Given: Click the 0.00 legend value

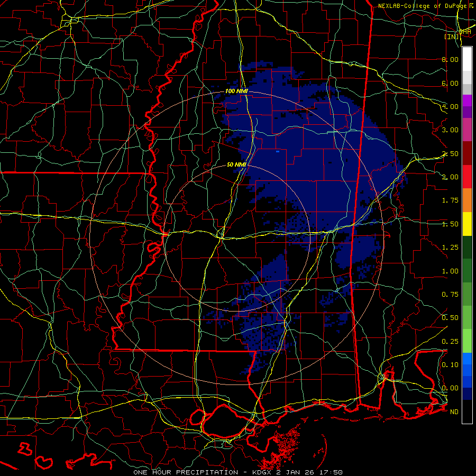Looking at the screenshot, I should [450, 388].
